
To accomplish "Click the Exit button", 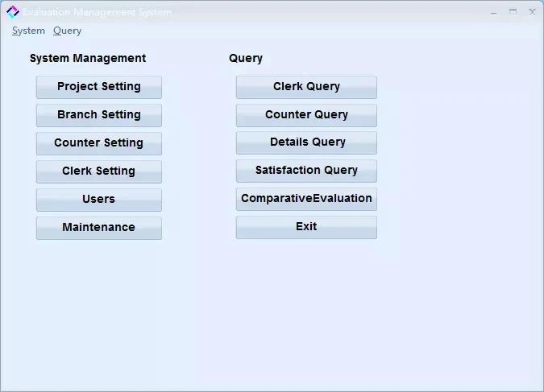I will (x=306, y=227).
